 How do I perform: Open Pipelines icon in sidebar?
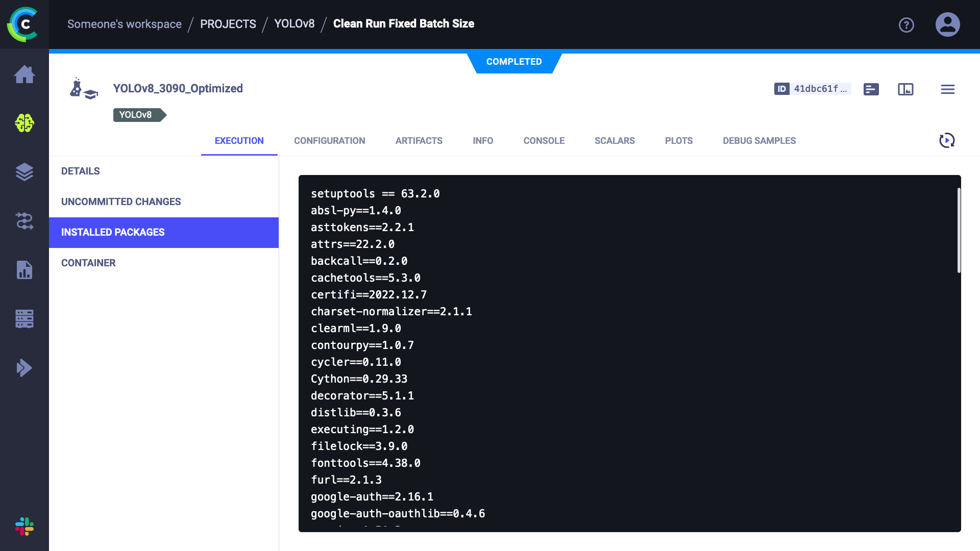pyautogui.click(x=24, y=221)
